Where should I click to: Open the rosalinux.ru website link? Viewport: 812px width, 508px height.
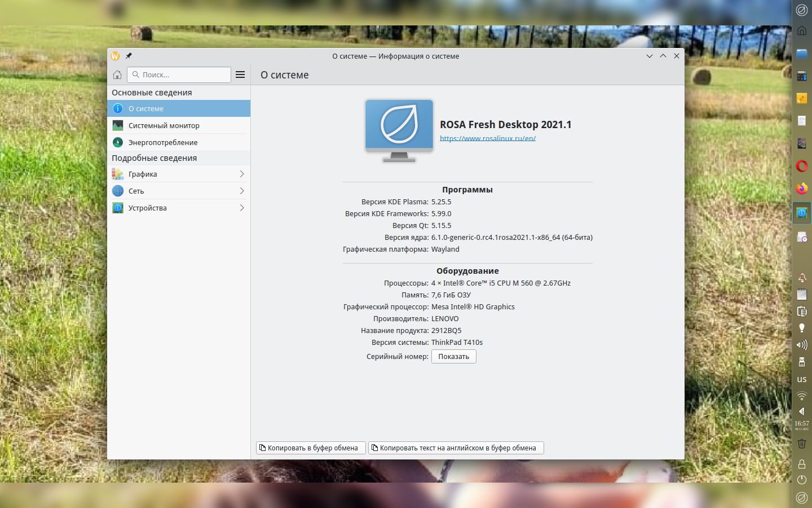tap(487, 138)
